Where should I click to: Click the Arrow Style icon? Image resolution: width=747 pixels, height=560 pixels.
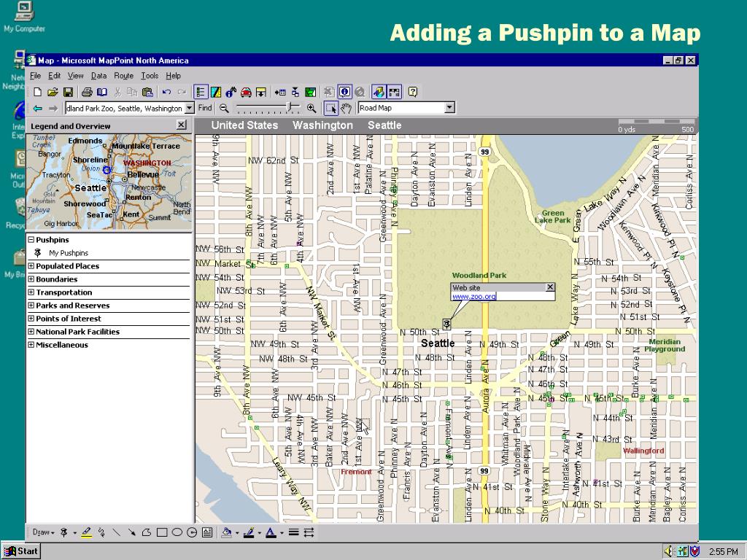click(309, 532)
